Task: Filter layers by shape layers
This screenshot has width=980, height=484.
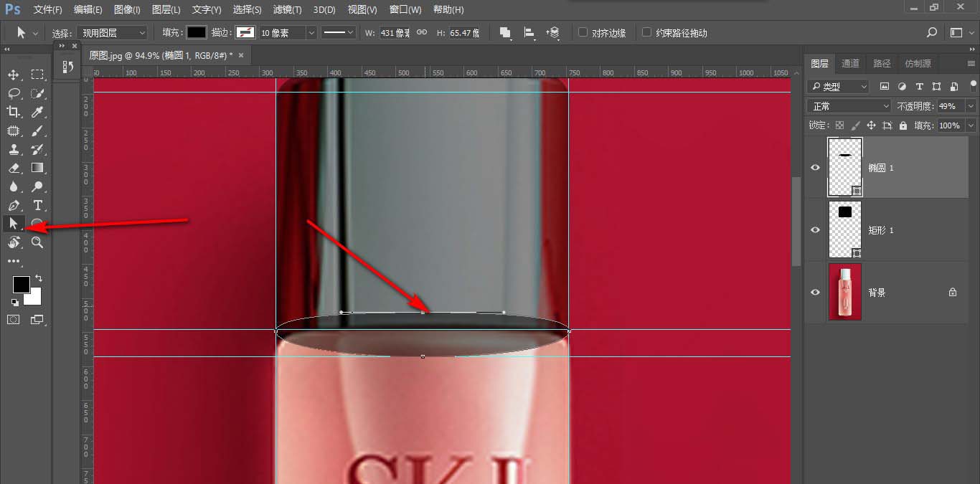Action: click(936, 86)
